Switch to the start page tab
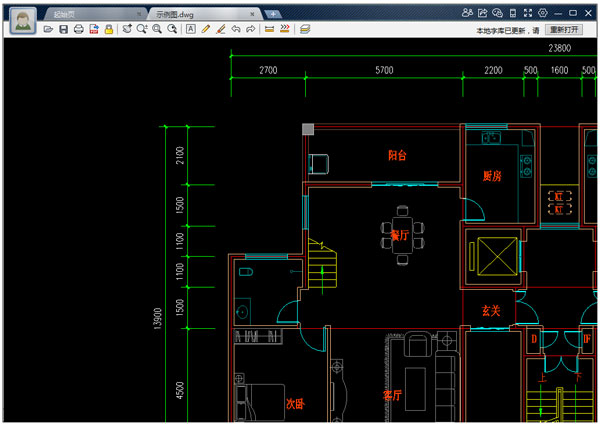This screenshot has height=425, width=600. coord(95,14)
